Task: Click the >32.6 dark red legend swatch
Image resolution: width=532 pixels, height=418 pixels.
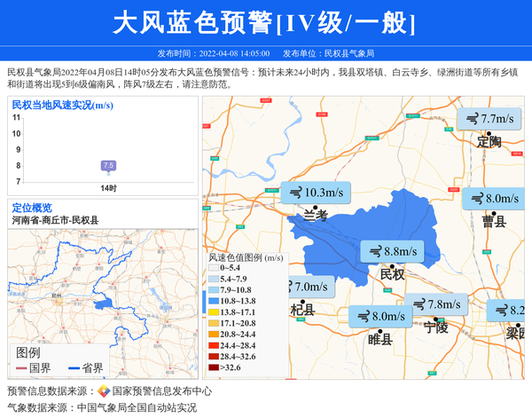Action: (x=214, y=367)
